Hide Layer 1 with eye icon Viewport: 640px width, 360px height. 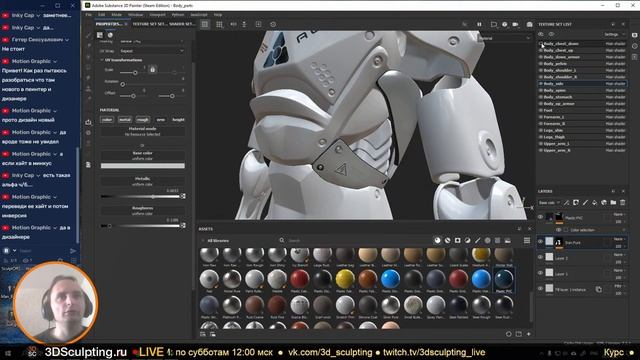tap(540, 273)
